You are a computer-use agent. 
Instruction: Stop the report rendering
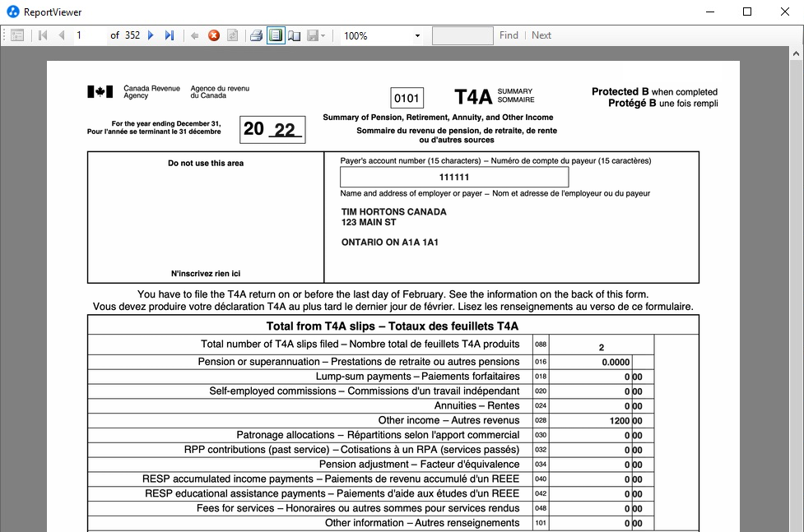(212, 35)
